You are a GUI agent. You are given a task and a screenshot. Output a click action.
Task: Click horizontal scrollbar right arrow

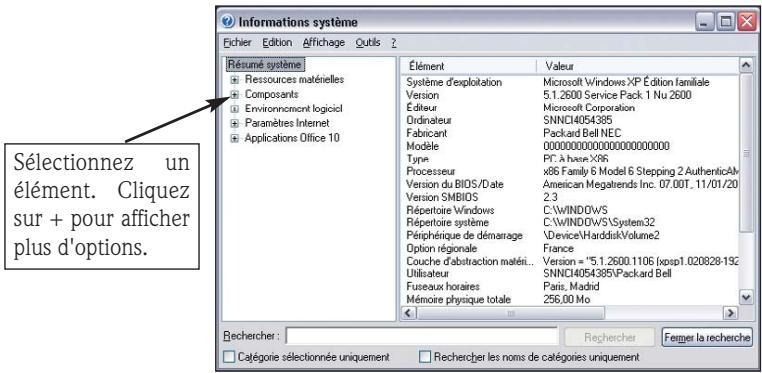point(730,313)
